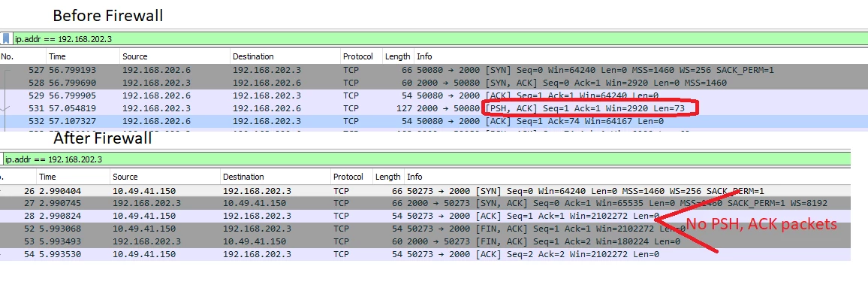This screenshot has width=868, height=294.
Task: Sort by Time column in After Firewall capture
Action: (x=73, y=177)
